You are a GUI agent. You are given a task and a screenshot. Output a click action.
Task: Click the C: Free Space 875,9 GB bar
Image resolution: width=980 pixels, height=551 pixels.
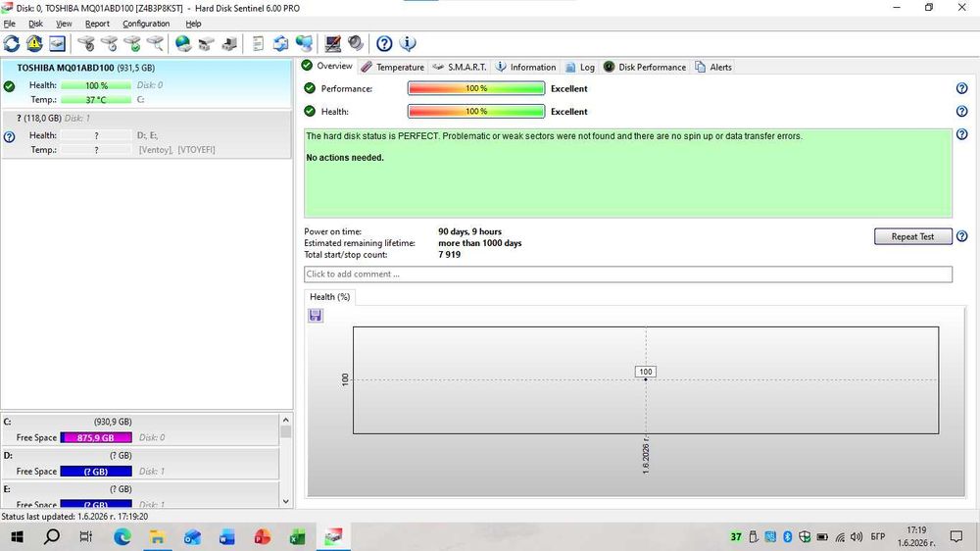point(96,438)
